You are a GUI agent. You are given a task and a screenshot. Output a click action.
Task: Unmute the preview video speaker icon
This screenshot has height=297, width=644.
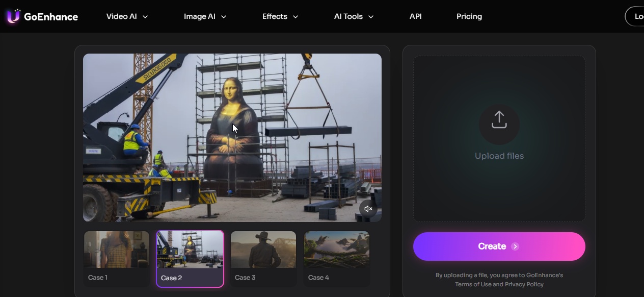tap(368, 209)
